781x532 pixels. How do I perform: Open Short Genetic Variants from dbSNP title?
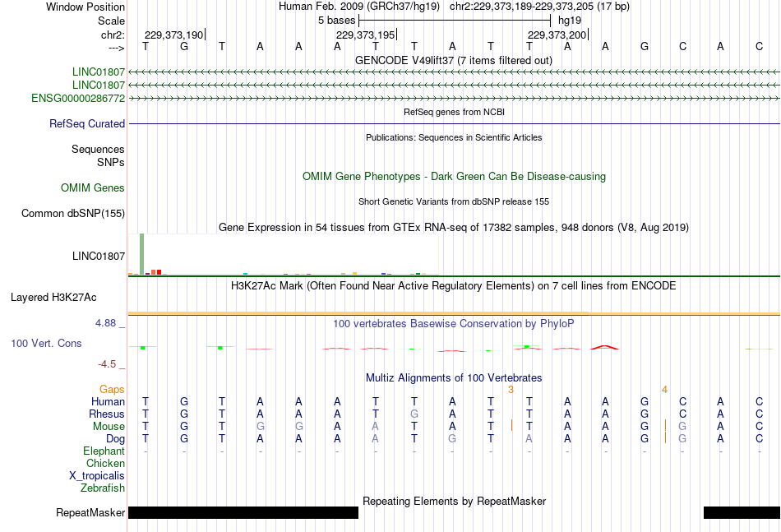[454, 201]
